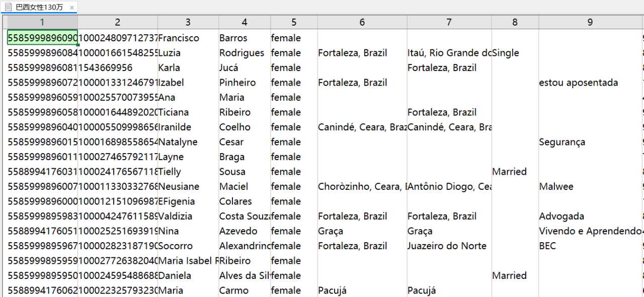Click the Single cell in column 8
644x297 pixels.
tap(515, 53)
